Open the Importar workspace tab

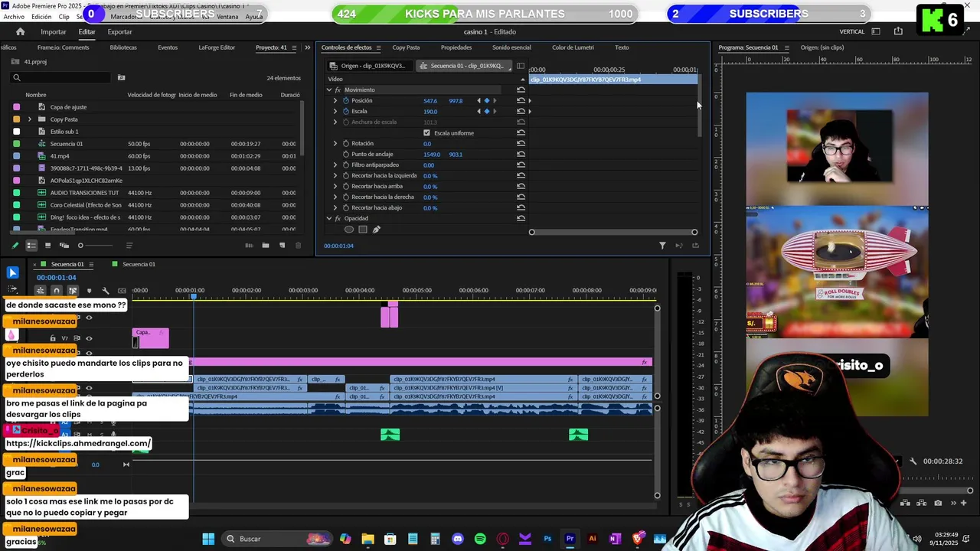[x=54, y=31]
